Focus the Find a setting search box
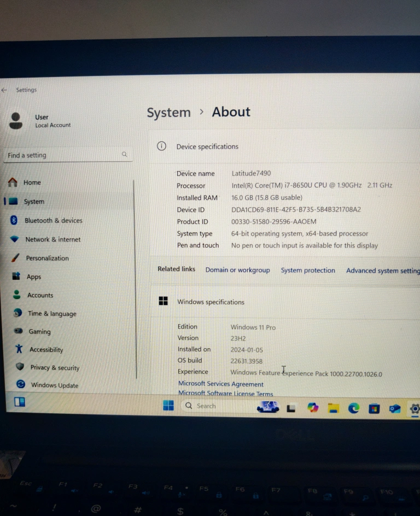This screenshot has height=516, width=420. [68, 155]
